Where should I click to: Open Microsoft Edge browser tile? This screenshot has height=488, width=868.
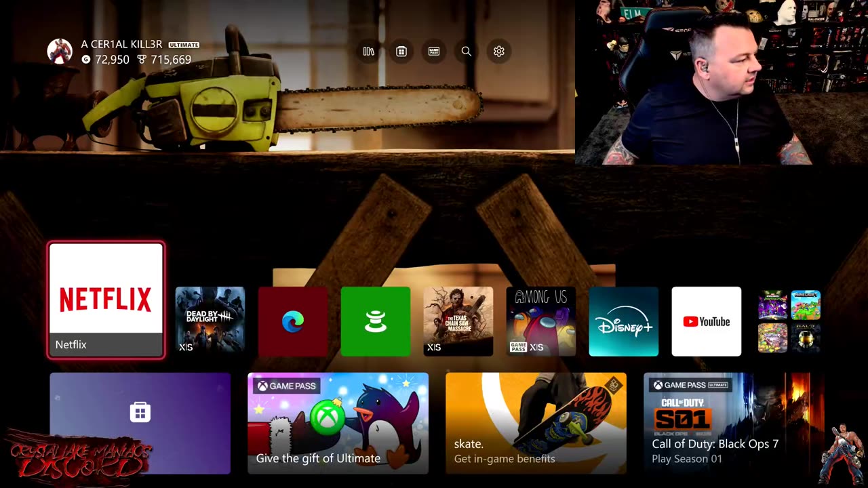click(x=293, y=321)
